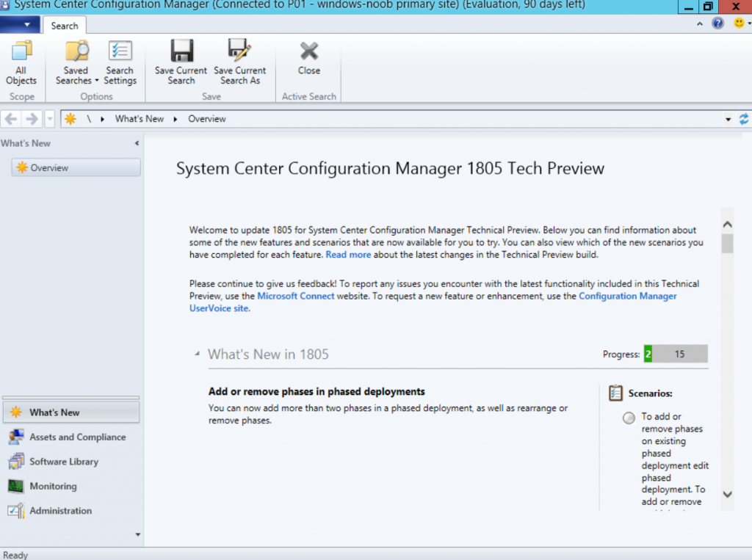Collapse the What's New in 1805 section
The height and width of the screenshot is (560, 752).
[x=197, y=354]
